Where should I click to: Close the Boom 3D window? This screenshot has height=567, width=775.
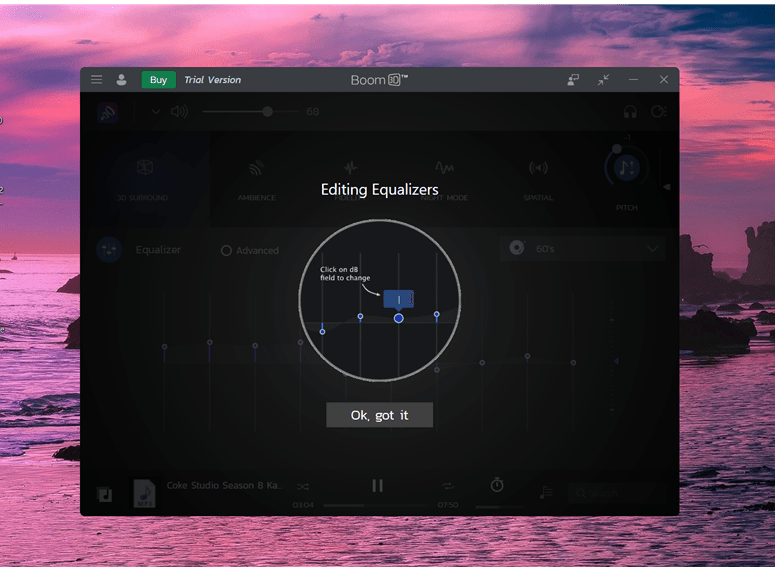pos(664,80)
